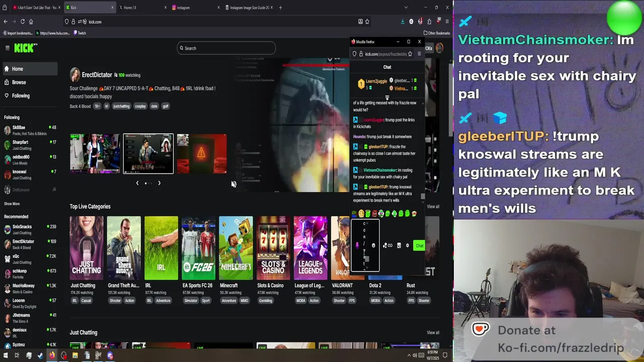
Task: Open recommended channel SnixSnacks
Action: [x=30, y=230]
